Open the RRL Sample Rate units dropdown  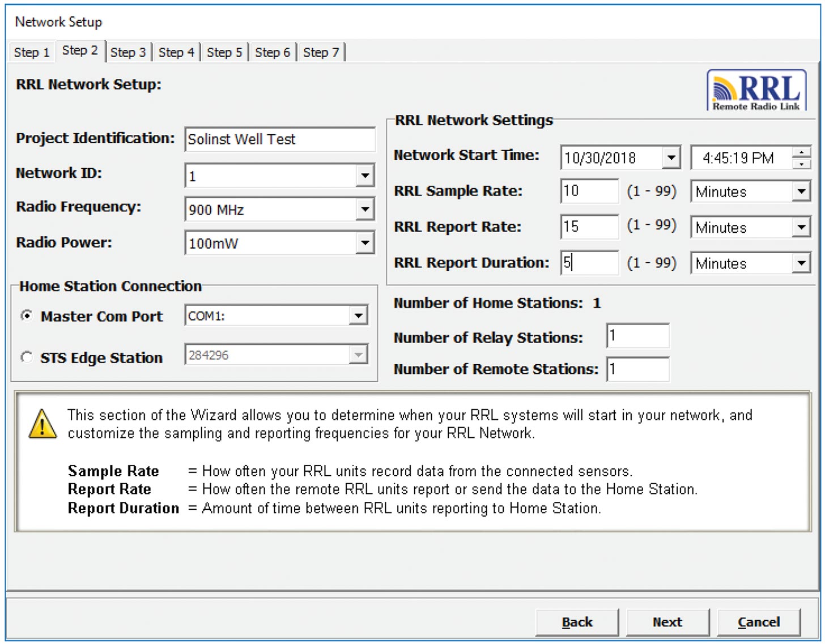(801, 191)
